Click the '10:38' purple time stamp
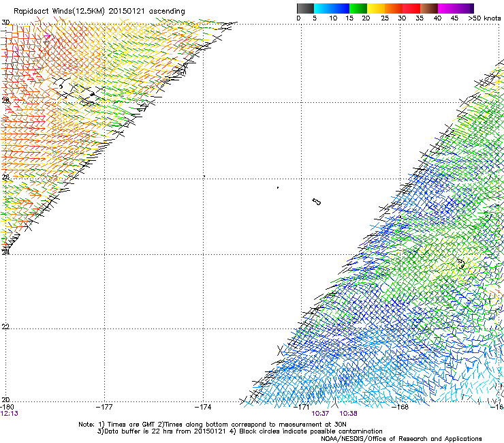This screenshot has width=504, height=443. pos(349,414)
